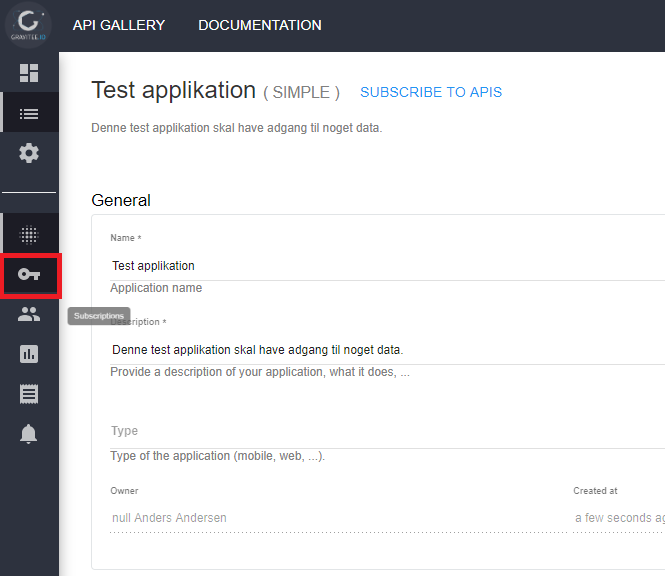Click the Test applikation page title
This screenshot has width=665, height=576.
pos(174,90)
